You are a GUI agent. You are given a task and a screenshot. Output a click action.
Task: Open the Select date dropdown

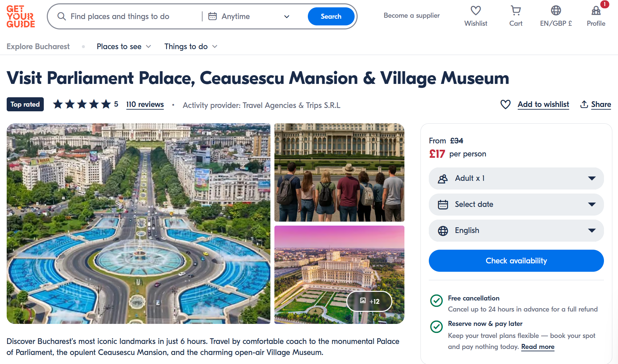pyautogui.click(x=516, y=205)
